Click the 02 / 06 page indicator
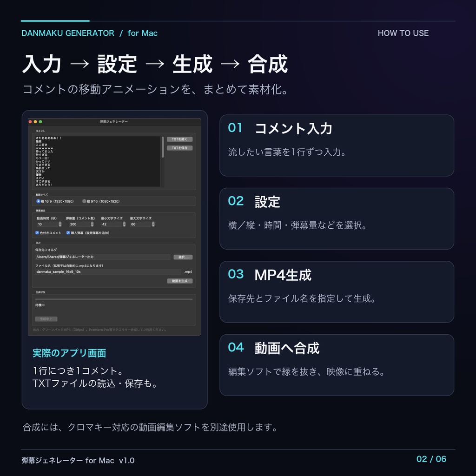Image resolution: width=476 pixels, height=476 pixels. [x=431, y=459]
